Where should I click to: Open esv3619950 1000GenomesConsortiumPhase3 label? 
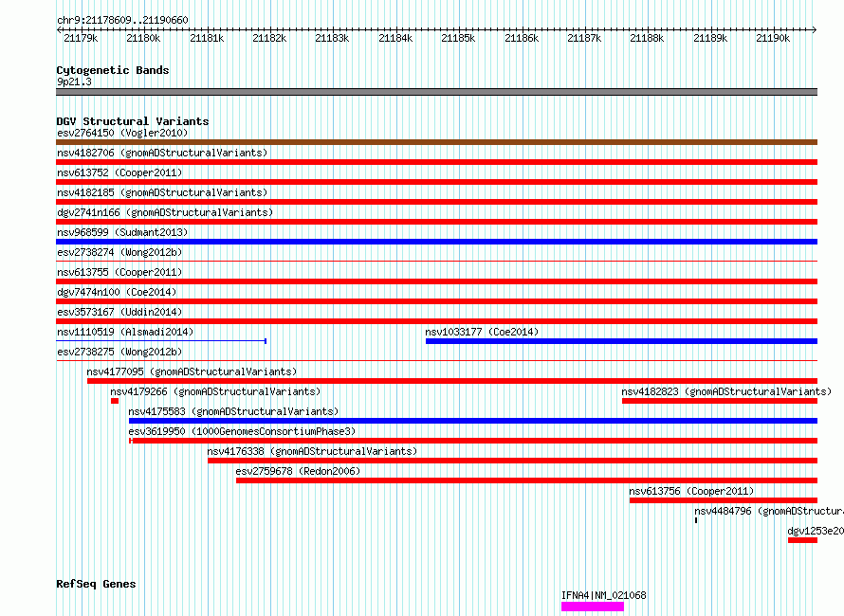point(242,431)
